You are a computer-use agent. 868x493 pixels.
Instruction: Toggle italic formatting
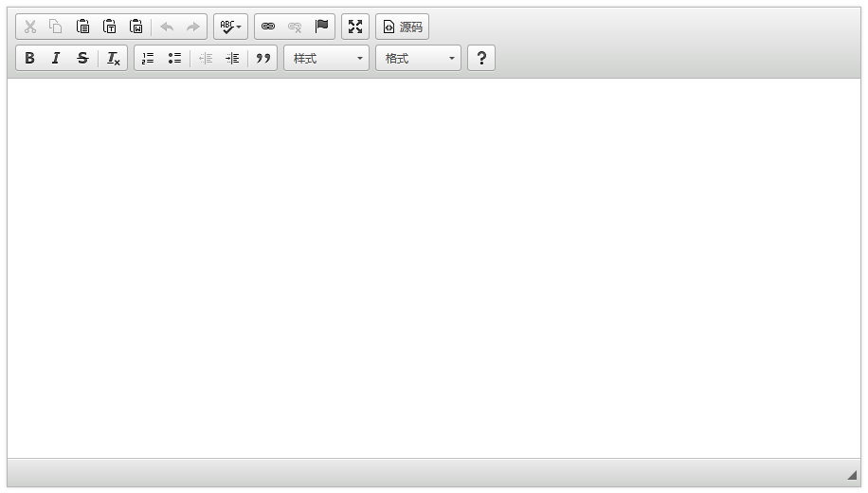click(55, 58)
